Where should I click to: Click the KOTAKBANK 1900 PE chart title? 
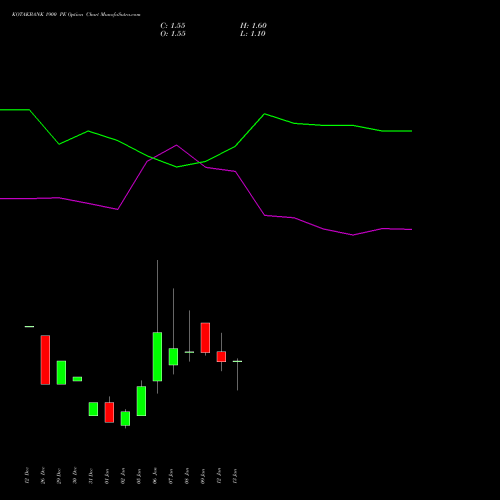(x=76, y=15)
